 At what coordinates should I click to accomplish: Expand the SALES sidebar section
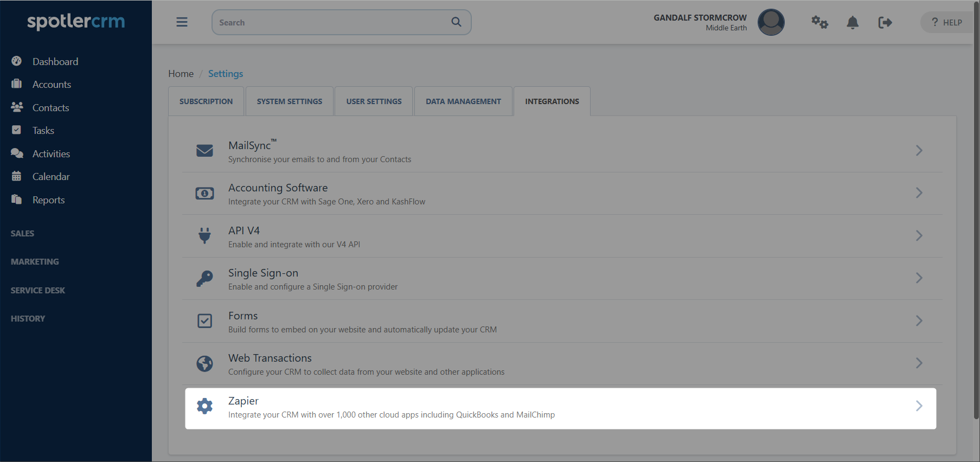23,233
